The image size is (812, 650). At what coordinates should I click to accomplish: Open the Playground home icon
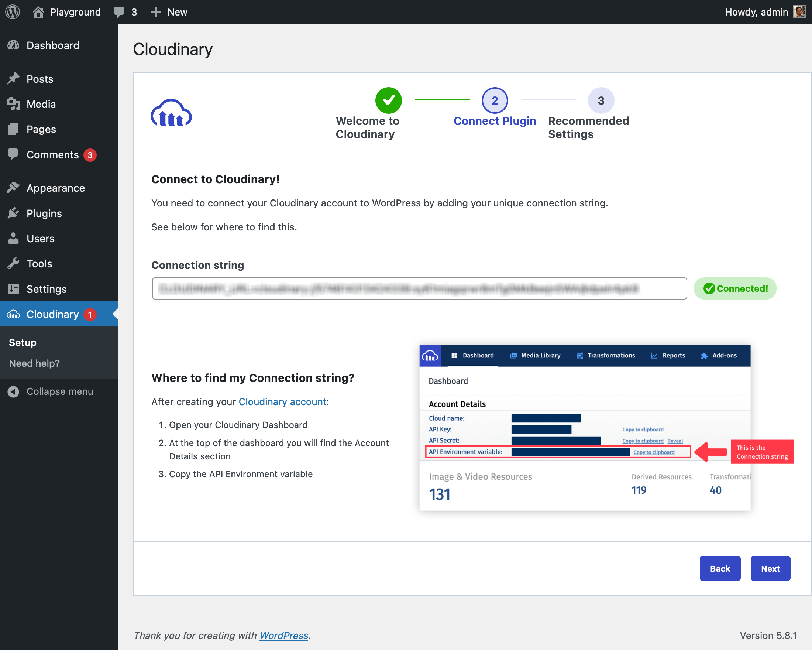[x=38, y=12]
